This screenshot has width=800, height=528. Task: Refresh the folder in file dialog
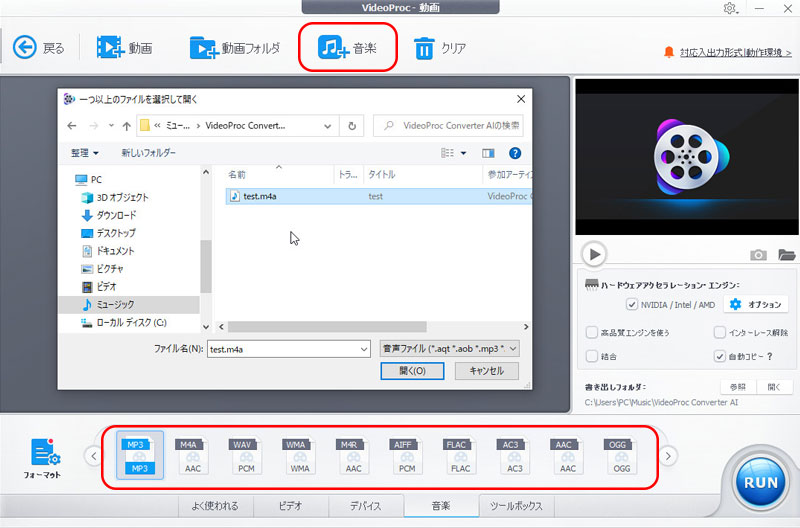click(352, 126)
